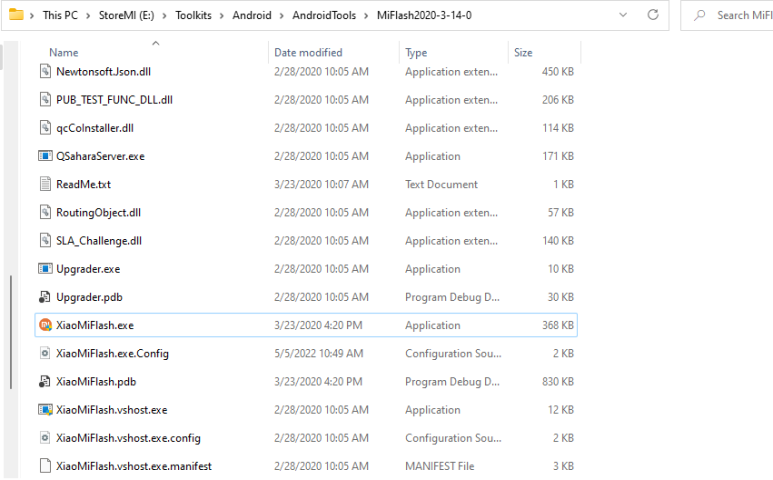Viewport: 773px width, 480px height.
Task: Click the Upgrader.pdb debug file icon
Action: pyautogui.click(x=45, y=297)
